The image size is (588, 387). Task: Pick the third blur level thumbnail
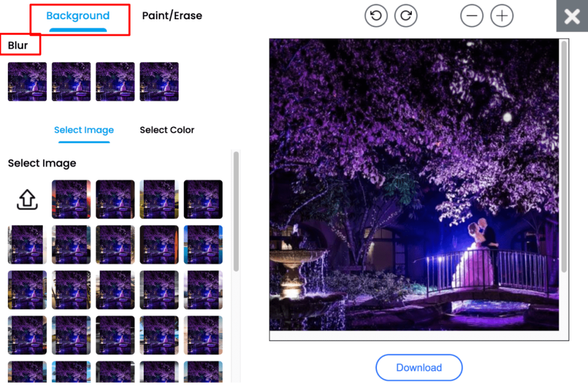click(x=115, y=81)
